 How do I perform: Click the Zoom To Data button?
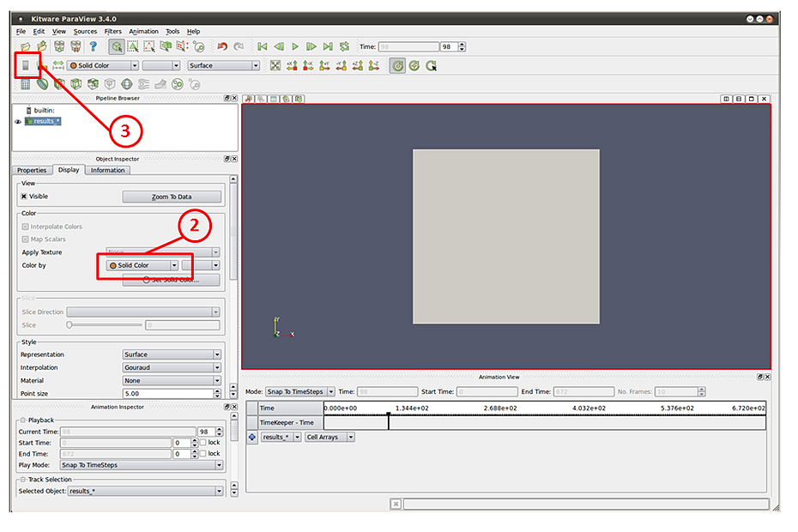(x=172, y=197)
